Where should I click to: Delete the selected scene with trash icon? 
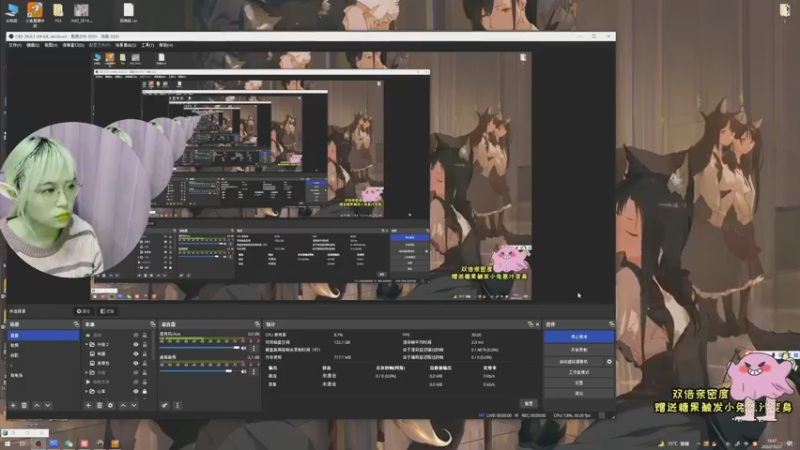coord(24,405)
